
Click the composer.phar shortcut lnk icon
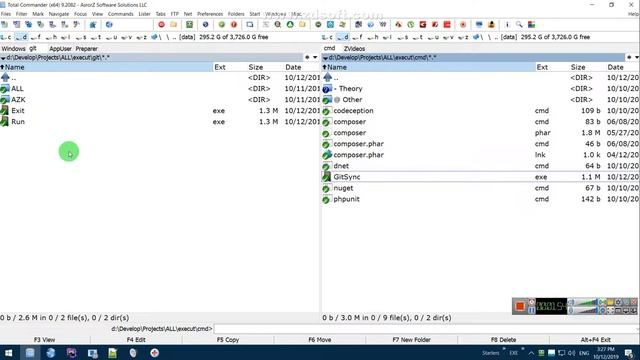tap(327, 155)
